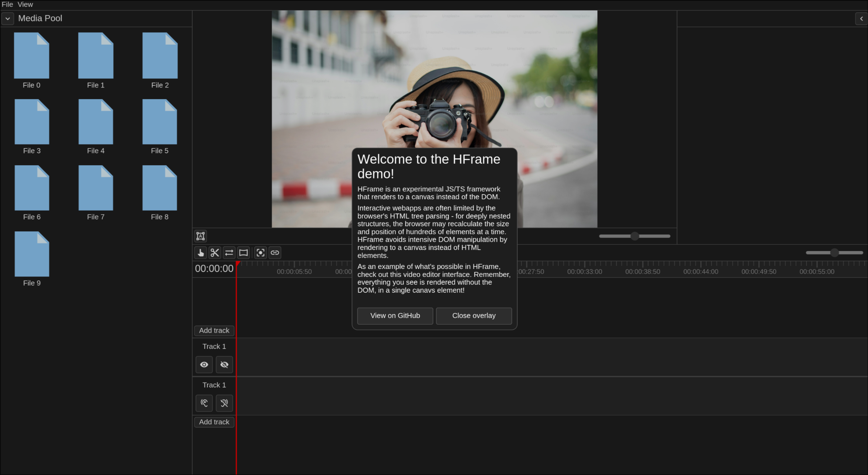Viewport: 868px width, 475px height.
Task: Select File 8 in Media Pool
Action: pyautogui.click(x=160, y=188)
